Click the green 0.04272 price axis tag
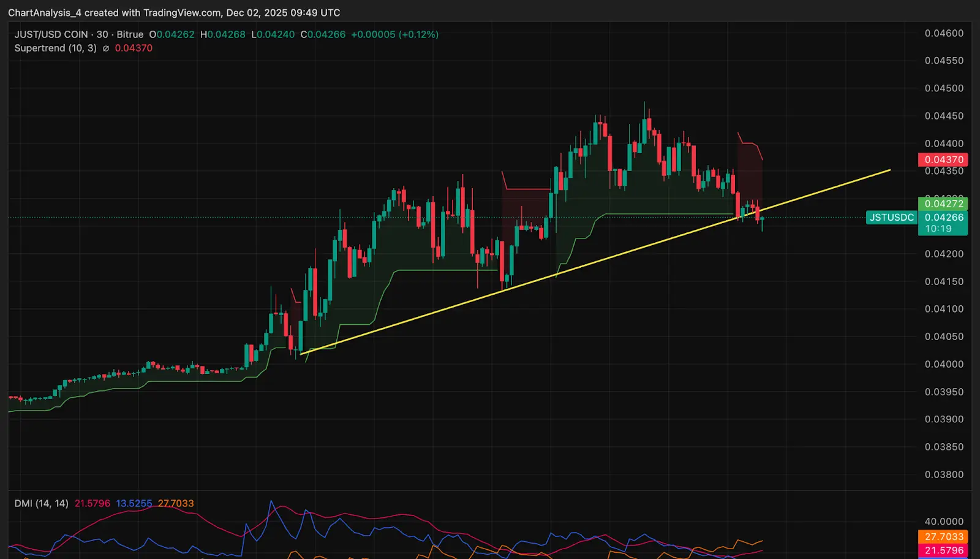 point(943,203)
